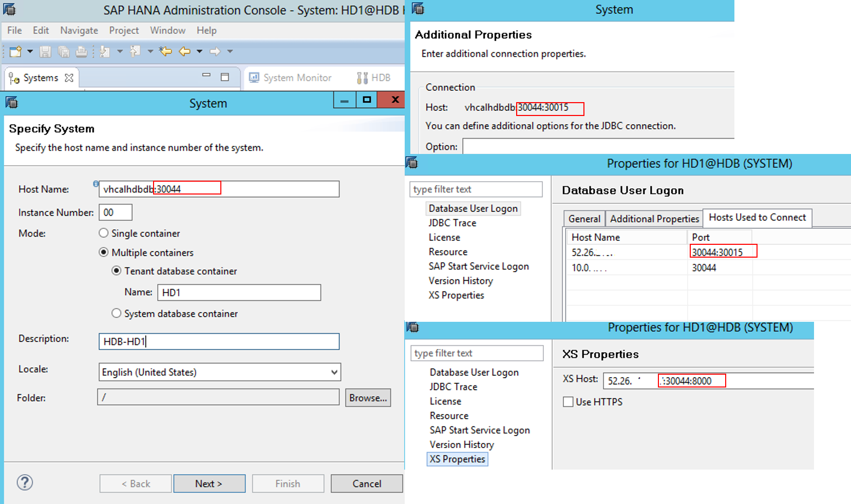Open the Navigate menu
The width and height of the screenshot is (851, 504).
click(79, 30)
